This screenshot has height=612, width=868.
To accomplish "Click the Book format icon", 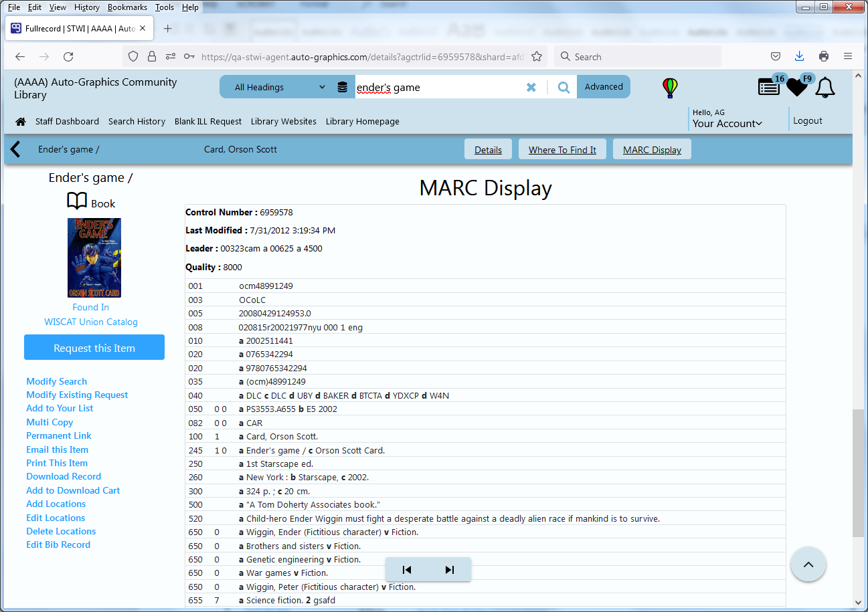I will pos(77,201).
